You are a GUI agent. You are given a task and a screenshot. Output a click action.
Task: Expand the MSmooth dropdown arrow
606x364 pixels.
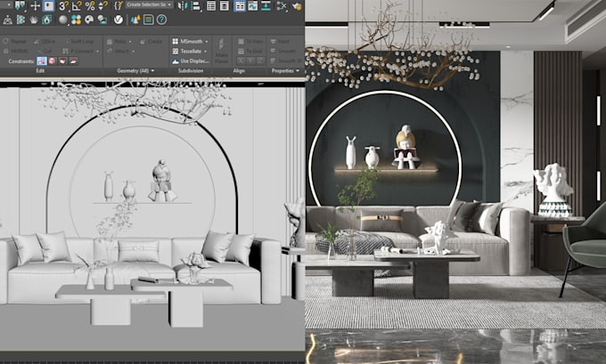click(x=207, y=41)
